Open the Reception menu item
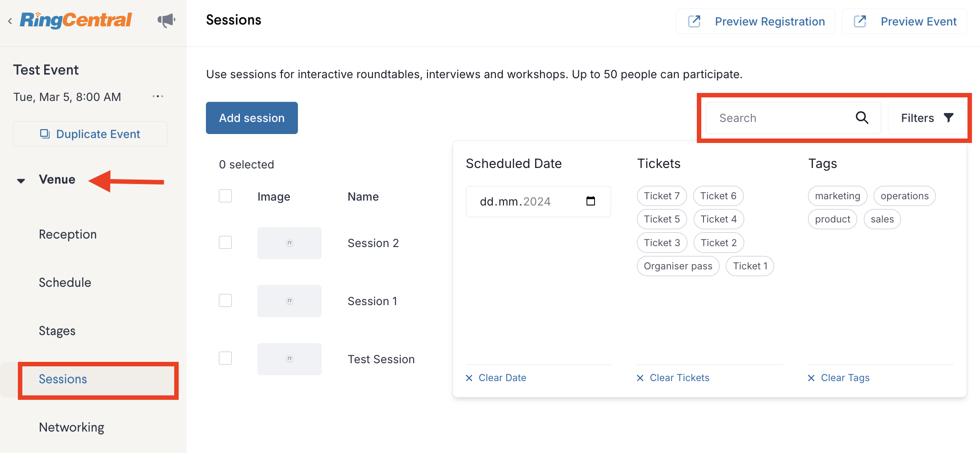The height and width of the screenshot is (453, 980). coord(68,234)
